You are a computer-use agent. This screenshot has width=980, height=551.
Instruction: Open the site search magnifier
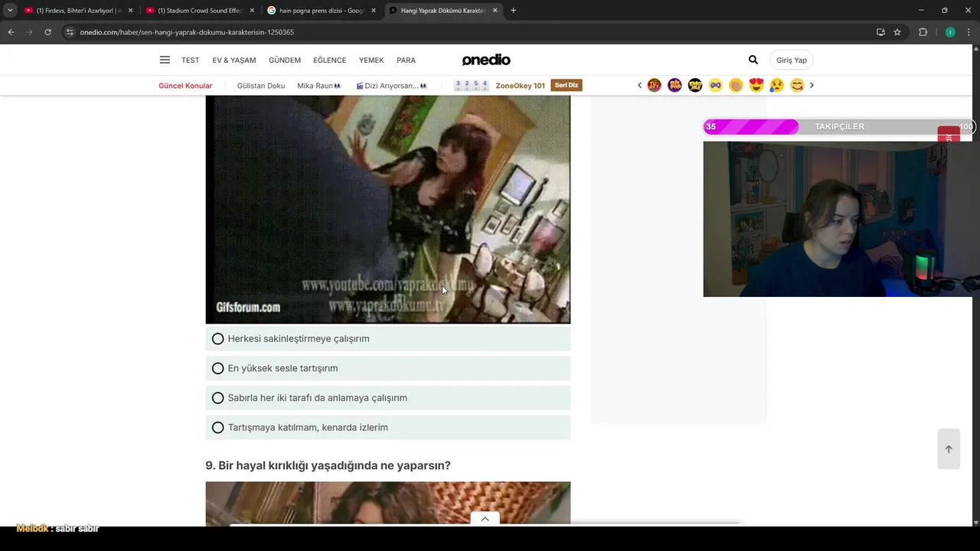click(753, 60)
